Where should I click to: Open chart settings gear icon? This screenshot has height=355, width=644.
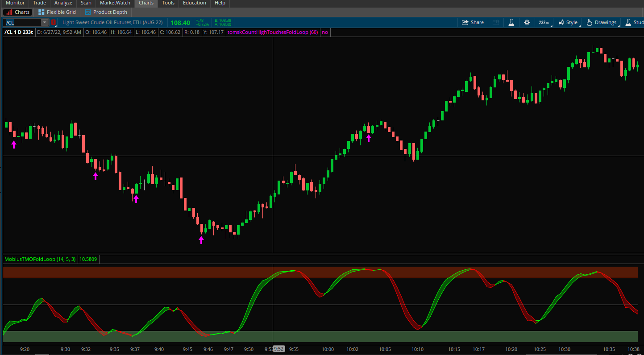(527, 22)
